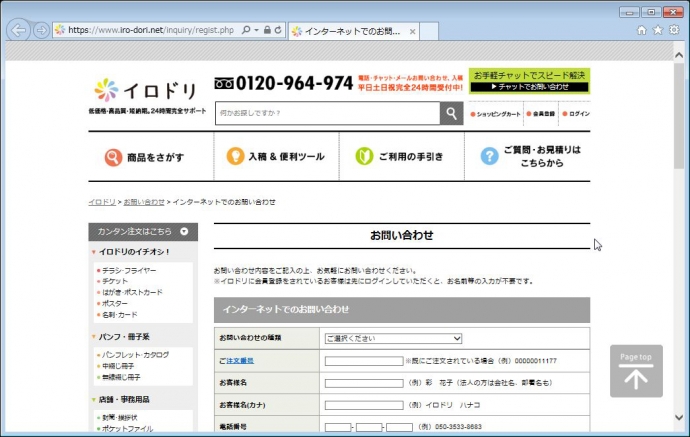Open the browser home icon
The width and height of the screenshot is (690, 437).
(x=642, y=30)
